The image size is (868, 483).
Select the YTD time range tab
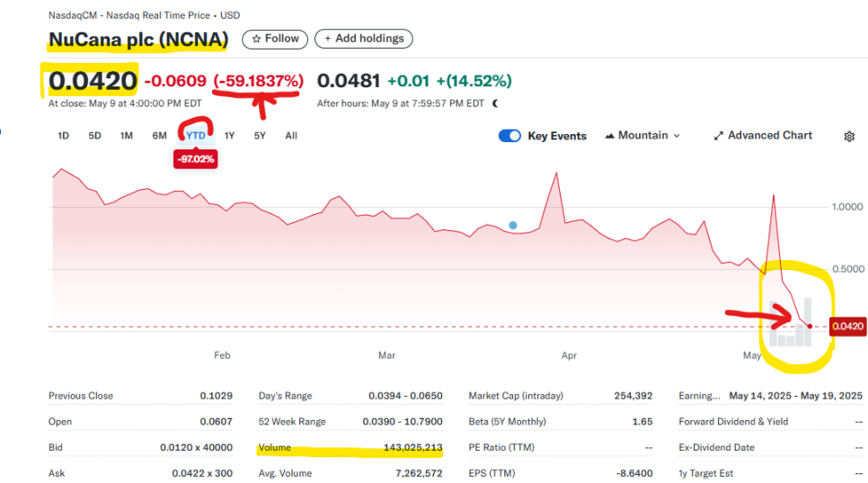195,136
